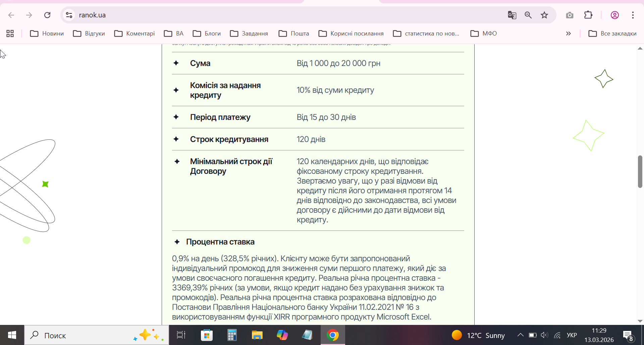
Task: Click the Комісія за надання кредиту label
Action: tap(225, 90)
